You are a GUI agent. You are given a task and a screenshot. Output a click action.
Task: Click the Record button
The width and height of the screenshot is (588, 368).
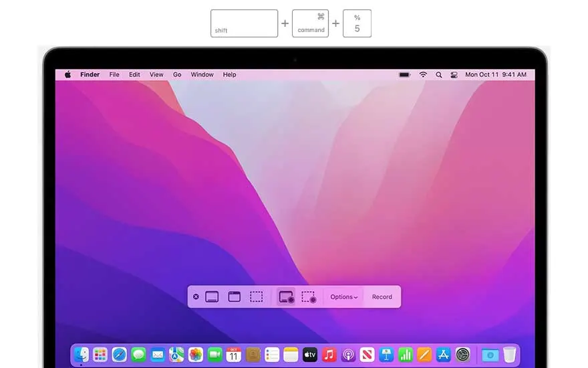pyautogui.click(x=382, y=297)
